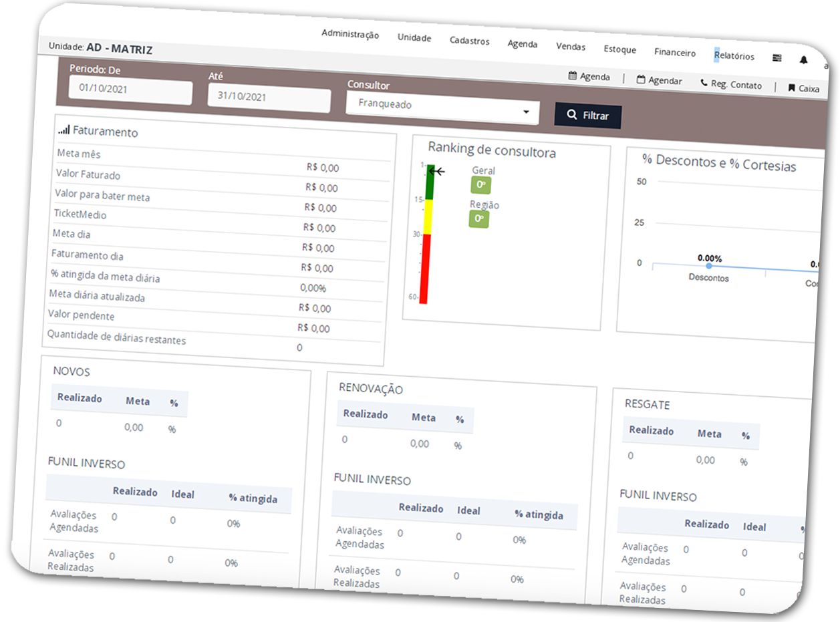Open the Relatórios menu

[734, 56]
